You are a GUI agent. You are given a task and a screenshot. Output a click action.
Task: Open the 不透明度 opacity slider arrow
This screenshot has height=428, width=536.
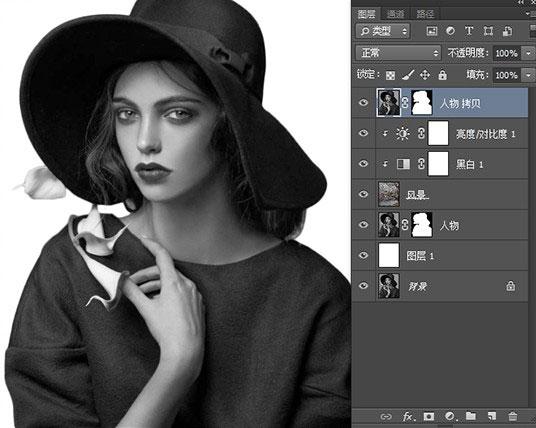528,53
